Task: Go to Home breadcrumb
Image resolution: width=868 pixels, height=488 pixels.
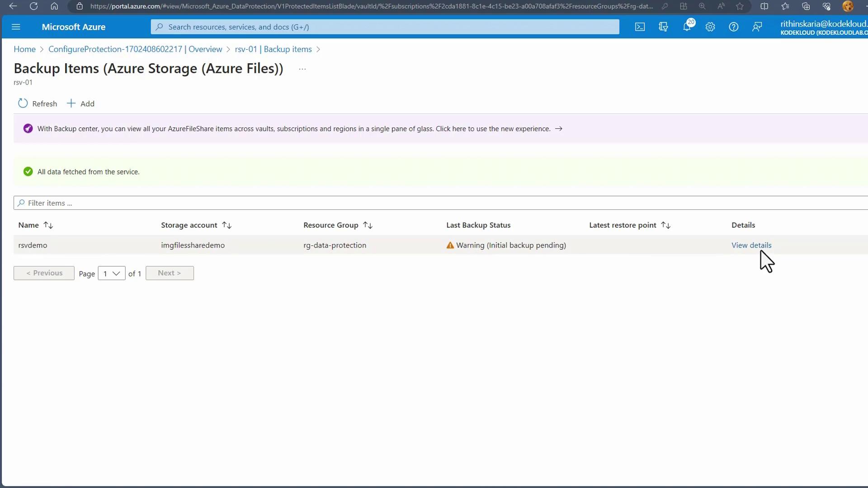Action: (x=24, y=49)
